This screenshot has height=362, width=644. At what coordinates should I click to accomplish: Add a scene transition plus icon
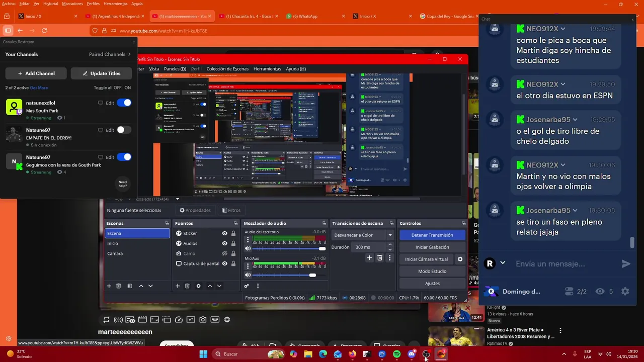369,258
